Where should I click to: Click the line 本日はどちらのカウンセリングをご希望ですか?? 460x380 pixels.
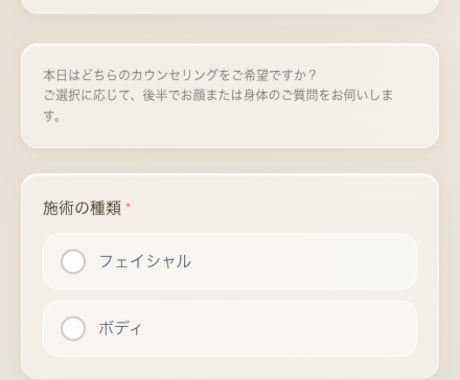180,75
